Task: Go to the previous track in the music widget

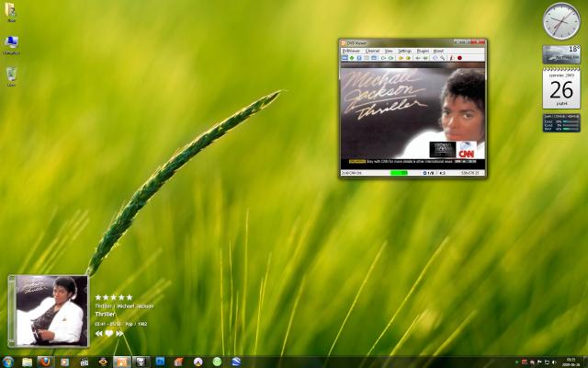Action: (x=98, y=334)
